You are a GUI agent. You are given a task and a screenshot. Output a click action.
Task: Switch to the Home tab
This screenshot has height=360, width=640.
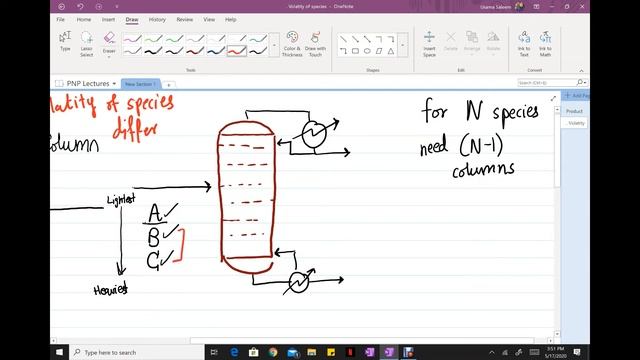point(84,20)
